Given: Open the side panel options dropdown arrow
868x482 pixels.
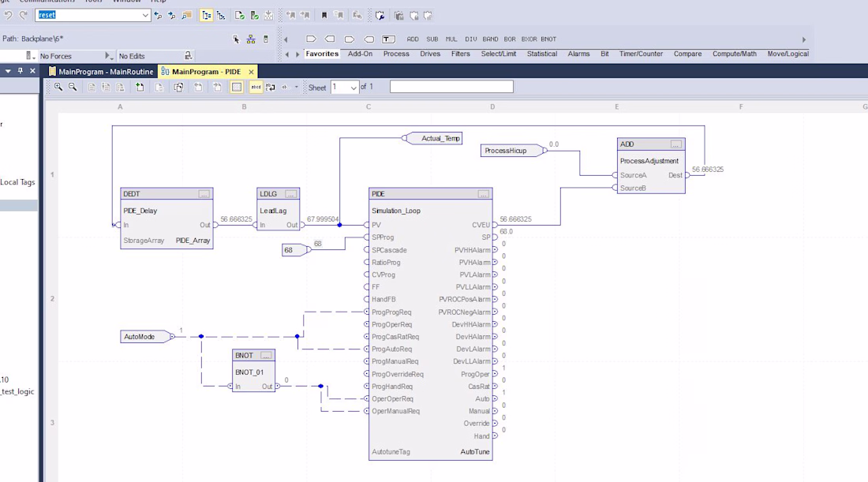Looking at the screenshot, I should tap(8, 71).
